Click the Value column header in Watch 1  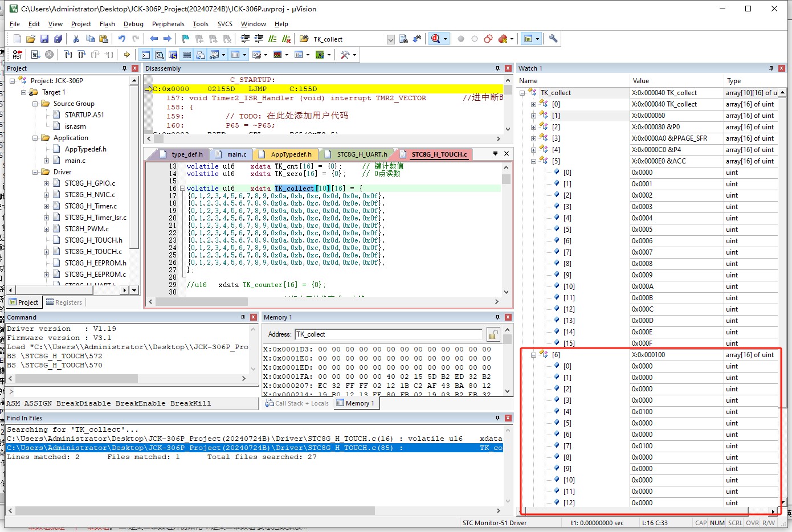point(676,81)
